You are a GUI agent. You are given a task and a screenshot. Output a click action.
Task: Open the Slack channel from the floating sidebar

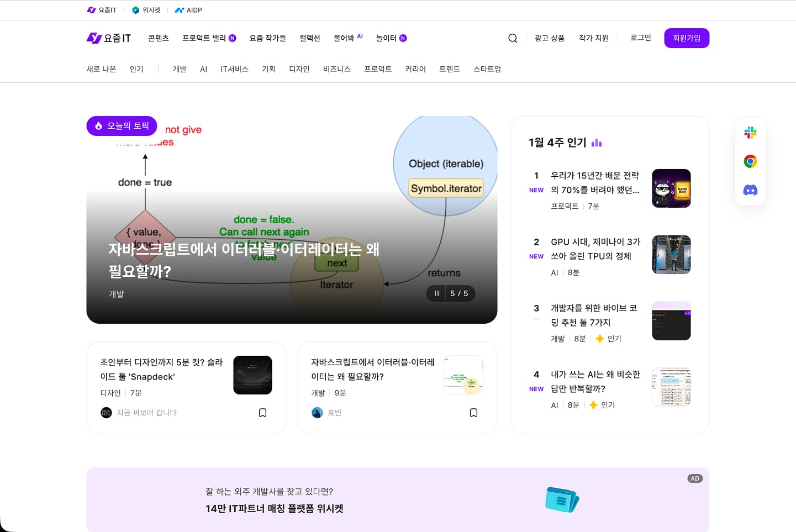750,133
